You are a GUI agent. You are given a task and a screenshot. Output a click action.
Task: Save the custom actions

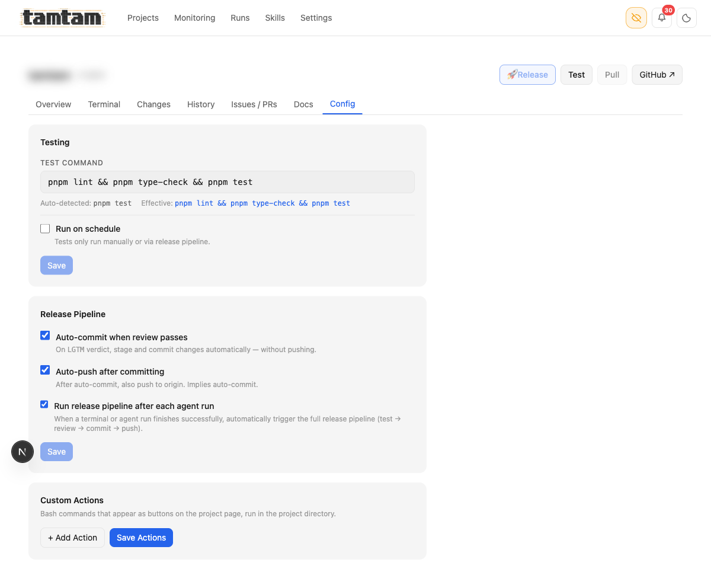(x=141, y=538)
